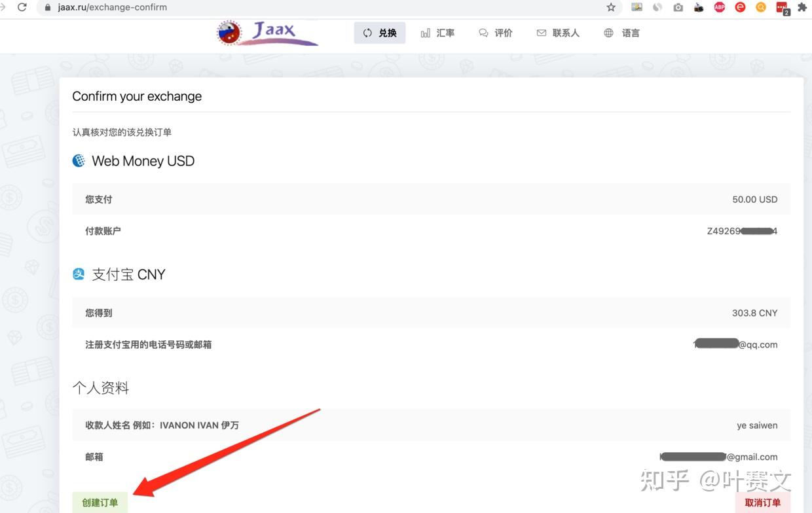Image resolution: width=812 pixels, height=513 pixels.
Task: Click the 创建订单 create order button
Action: click(x=100, y=503)
